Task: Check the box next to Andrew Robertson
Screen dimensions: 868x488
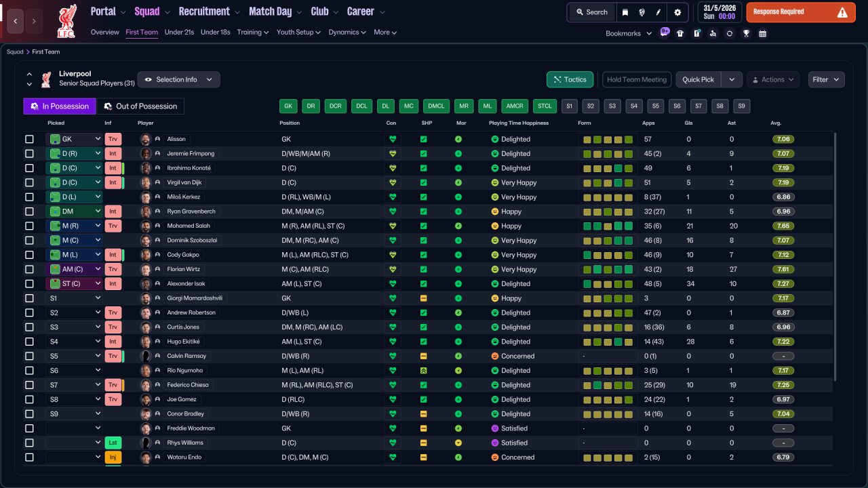Action: 29,312
